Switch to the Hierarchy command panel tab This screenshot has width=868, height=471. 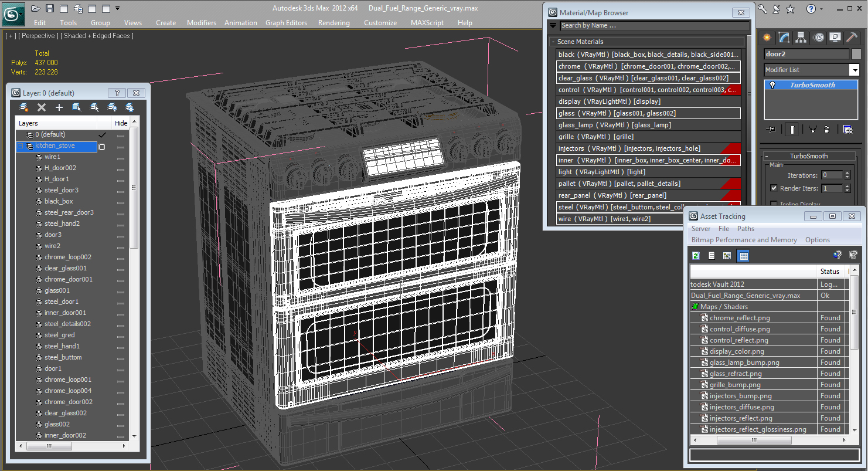801,38
